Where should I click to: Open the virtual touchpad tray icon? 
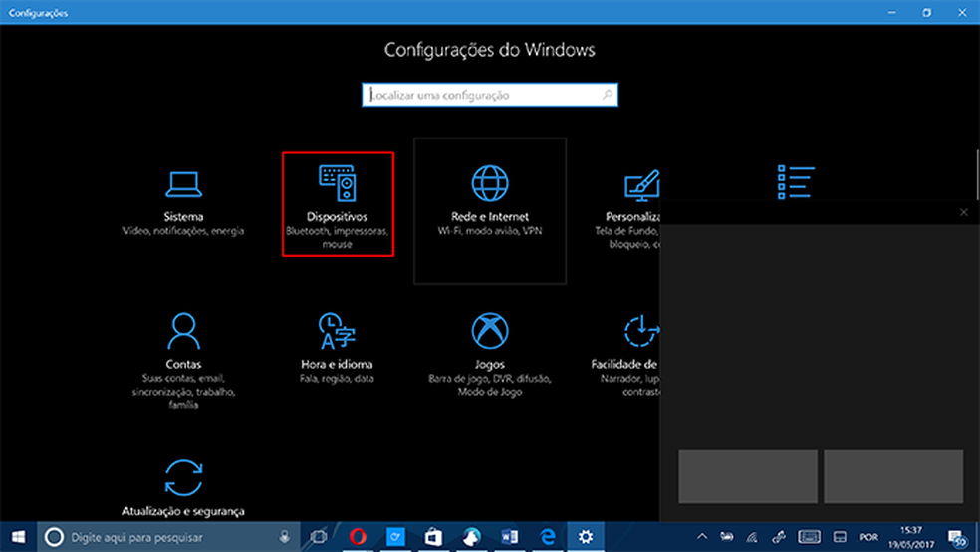point(840,537)
